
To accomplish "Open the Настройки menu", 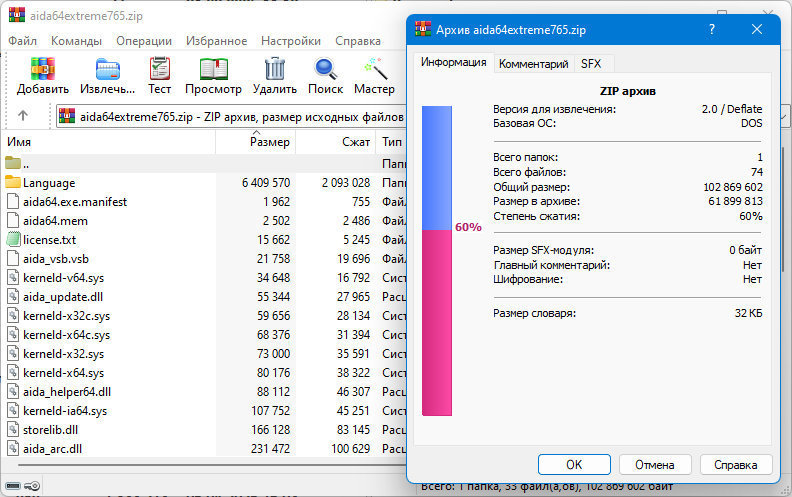I will [x=290, y=41].
